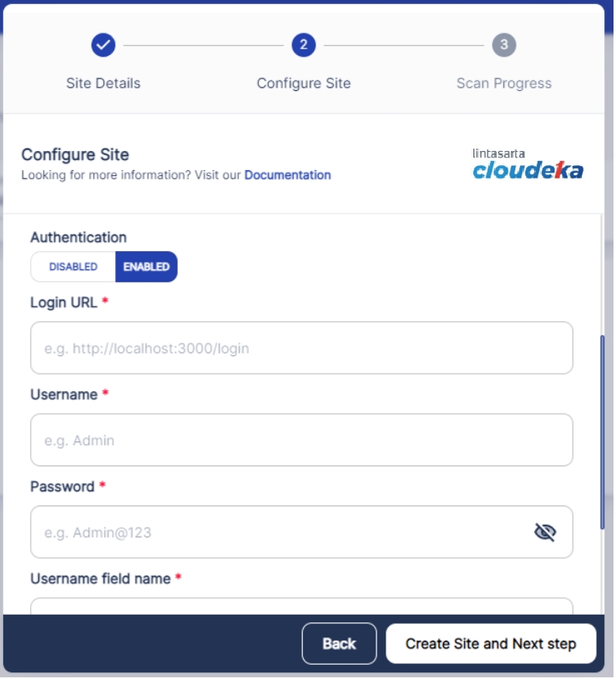Go to the Scan Progress step label
Viewport: 616px width, 679px height.
tap(504, 83)
